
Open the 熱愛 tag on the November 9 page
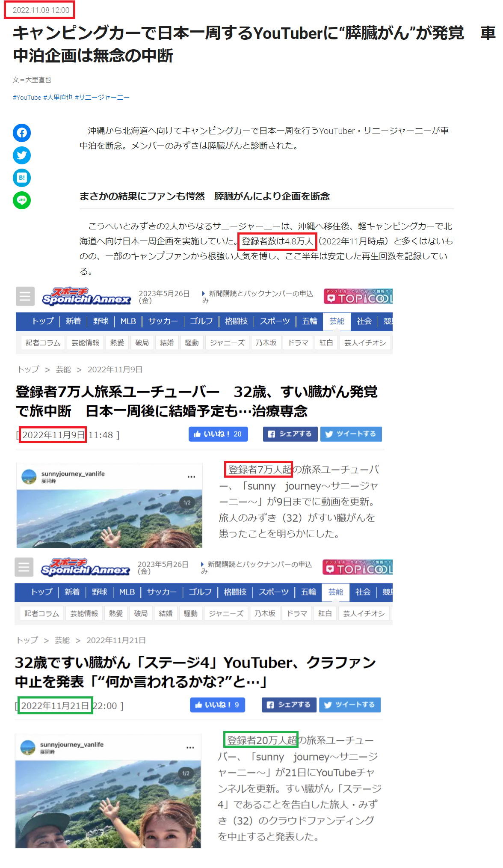[x=117, y=343]
